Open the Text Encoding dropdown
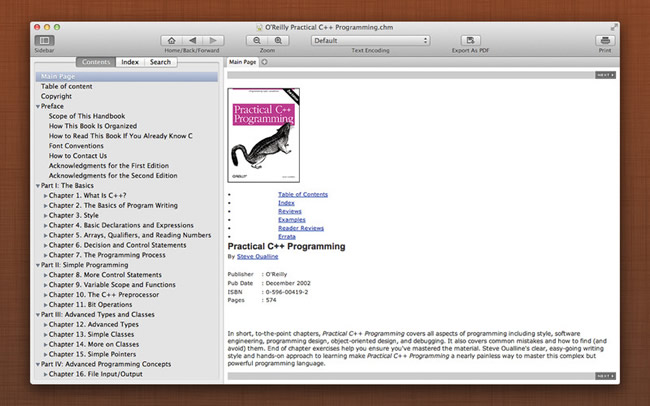This screenshot has height=406, width=650. pos(370,40)
